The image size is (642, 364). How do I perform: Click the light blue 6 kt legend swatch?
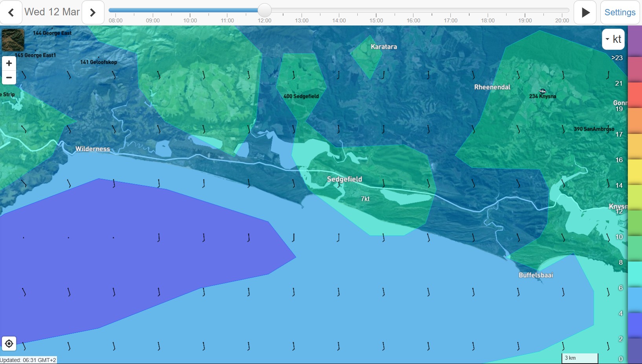click(635, 300)
